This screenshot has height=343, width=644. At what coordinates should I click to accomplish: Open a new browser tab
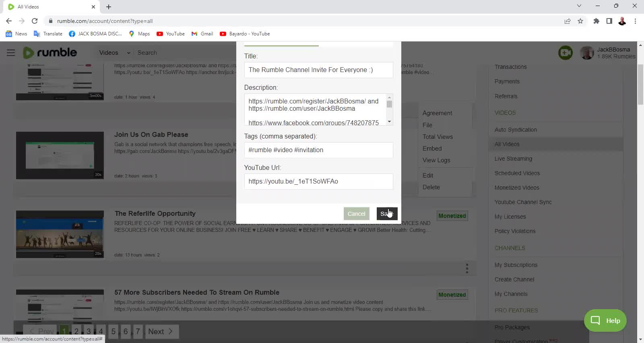coord(109,7)
